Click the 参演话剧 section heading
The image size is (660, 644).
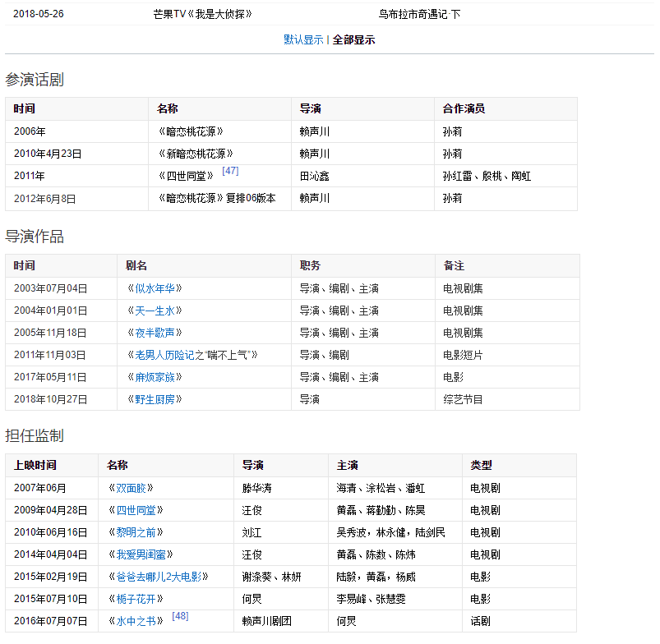(35, 80)
